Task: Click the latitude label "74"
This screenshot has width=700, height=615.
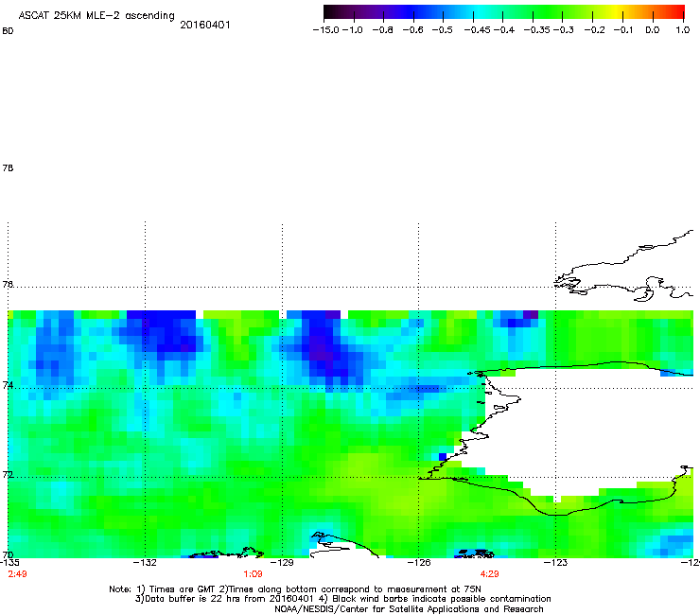Action: click(8, 385)
